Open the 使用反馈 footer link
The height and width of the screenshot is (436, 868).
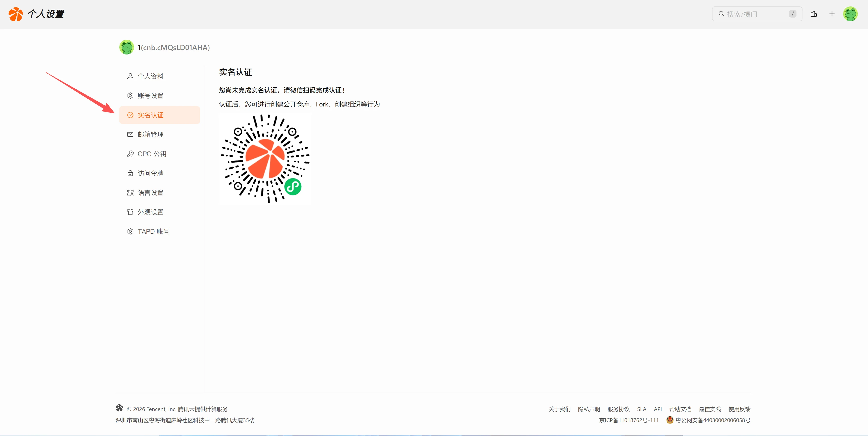coord(739,409)
